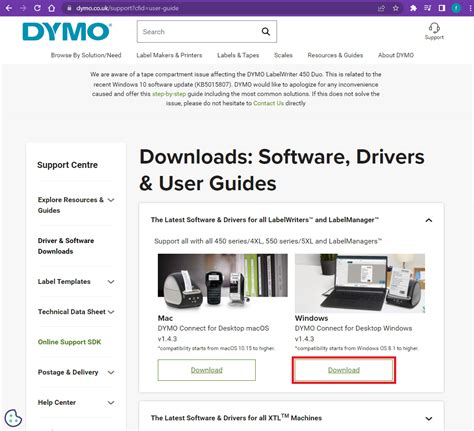Toggle the browser side panel icon

(x=442, y=8)
